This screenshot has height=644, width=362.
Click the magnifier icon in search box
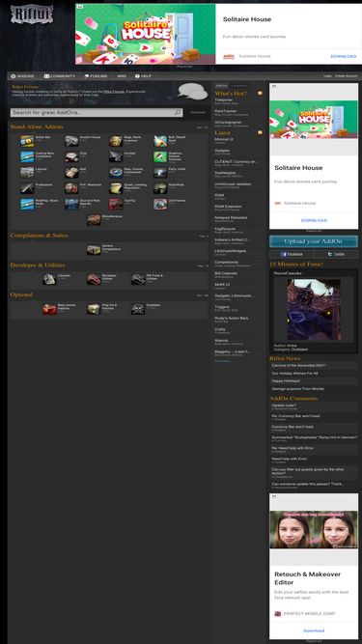click(x=178, y=112)
